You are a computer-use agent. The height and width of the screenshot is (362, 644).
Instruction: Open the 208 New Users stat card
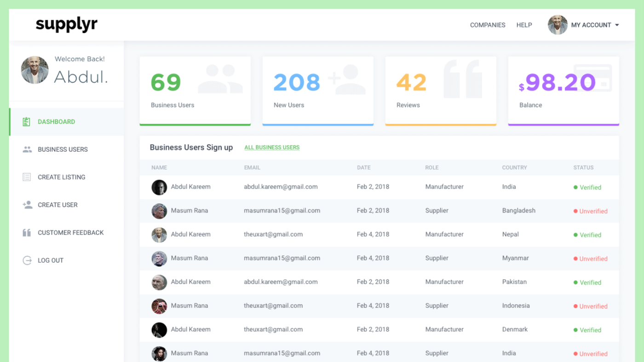[318, 91]
